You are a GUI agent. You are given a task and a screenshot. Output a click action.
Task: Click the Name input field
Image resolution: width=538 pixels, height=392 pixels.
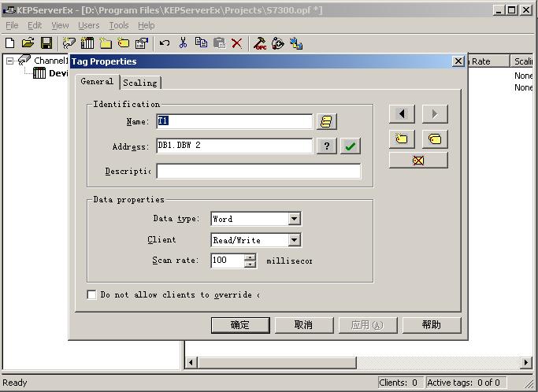(x=235, y=121)
